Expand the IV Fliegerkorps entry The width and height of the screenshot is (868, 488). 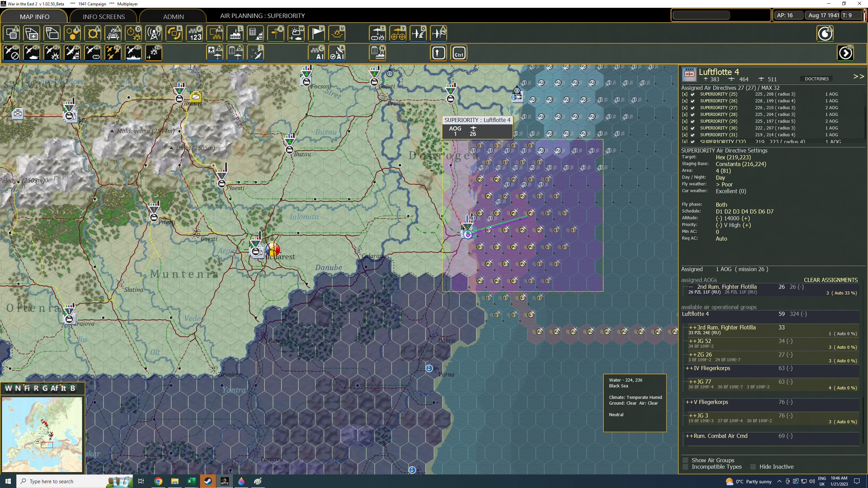[x=689, y=368]
